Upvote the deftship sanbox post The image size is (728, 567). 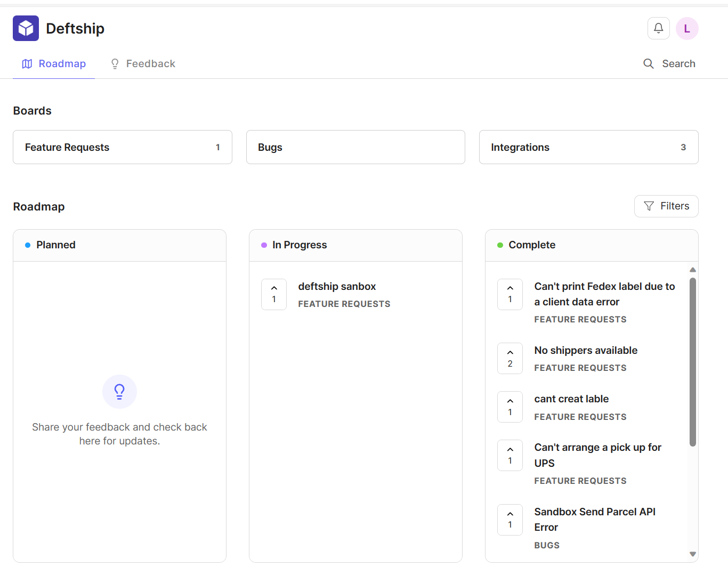click(x=274, y=294)
